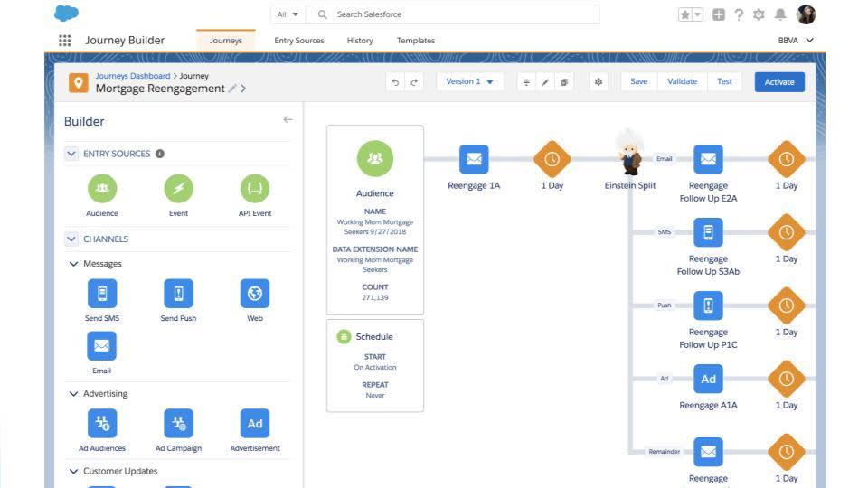Click the Salesforce cloud logo
Viewport: 868px width, 488px height.
click(x=66, y=13)
